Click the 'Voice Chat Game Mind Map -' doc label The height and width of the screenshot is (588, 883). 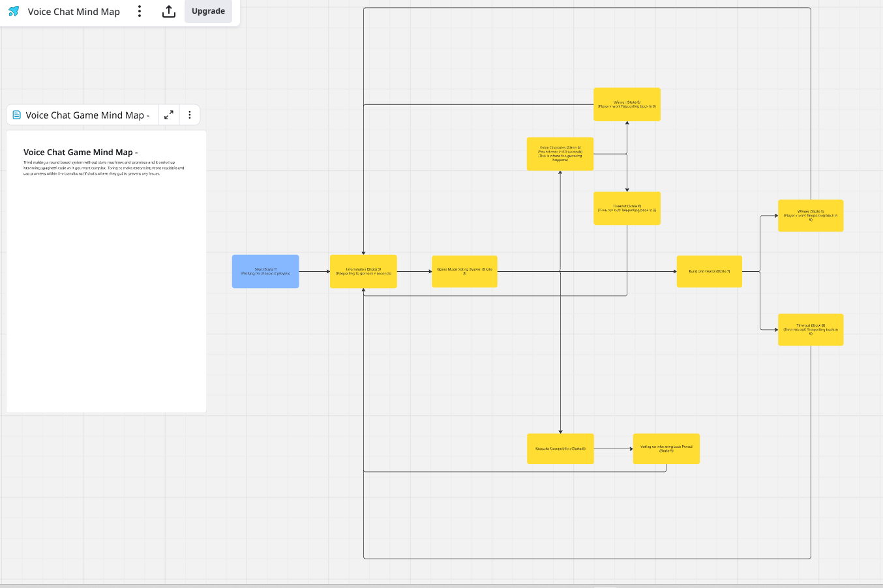87,115
